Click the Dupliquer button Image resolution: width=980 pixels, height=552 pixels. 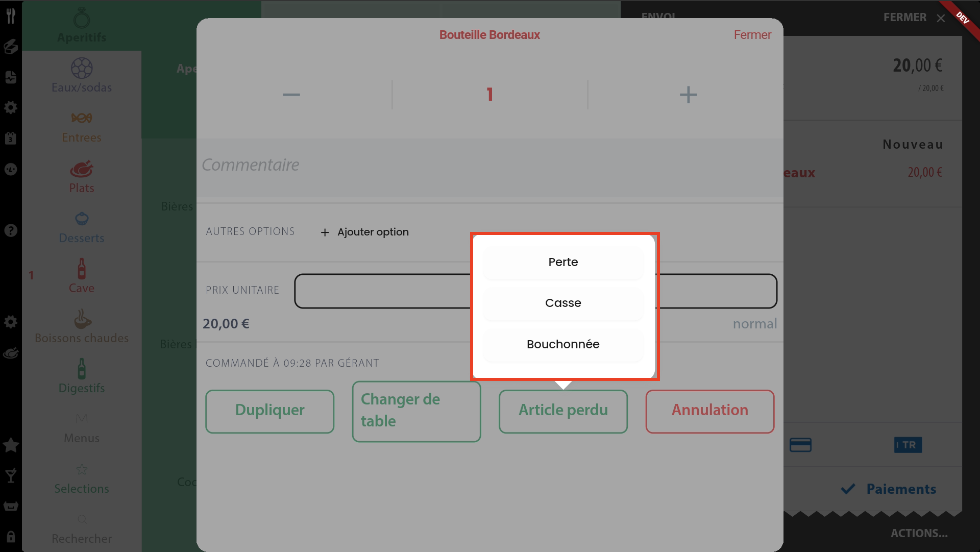270,411
